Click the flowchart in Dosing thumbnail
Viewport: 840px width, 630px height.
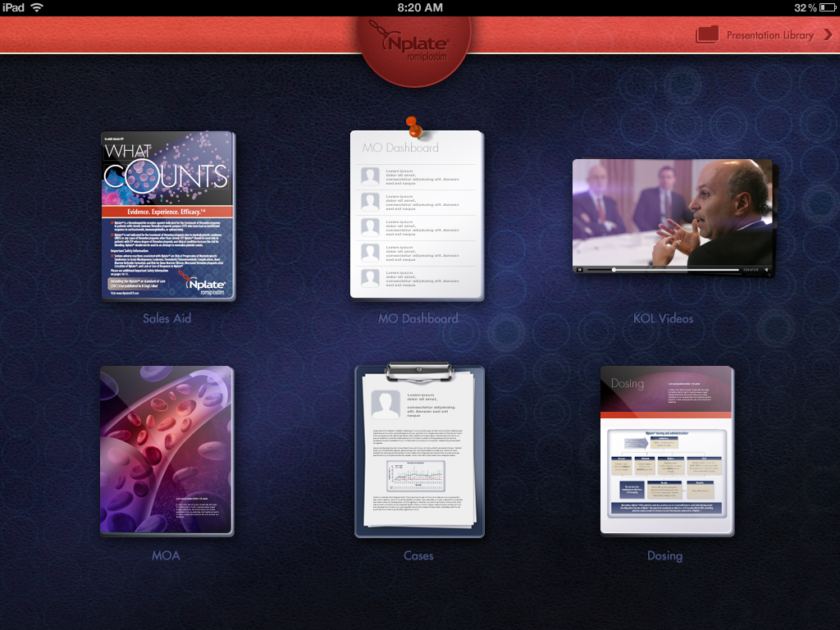[x=666, y=473]
